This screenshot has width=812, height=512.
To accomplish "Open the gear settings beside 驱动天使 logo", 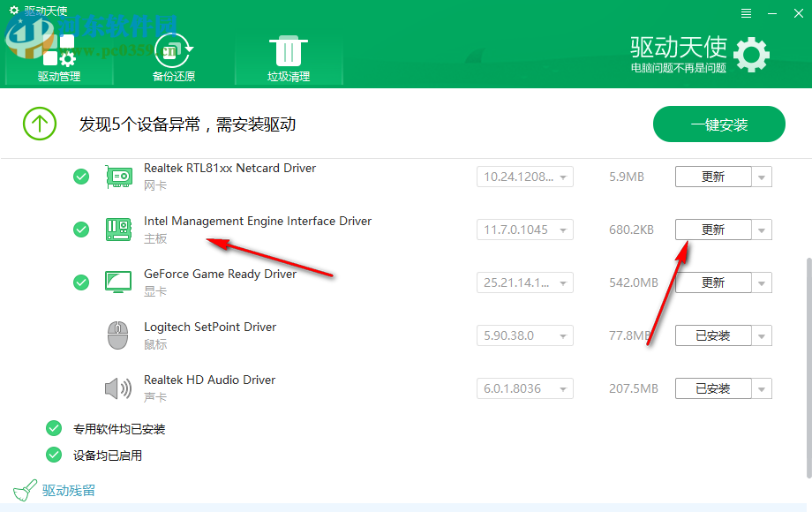I will tap(752, 54).
